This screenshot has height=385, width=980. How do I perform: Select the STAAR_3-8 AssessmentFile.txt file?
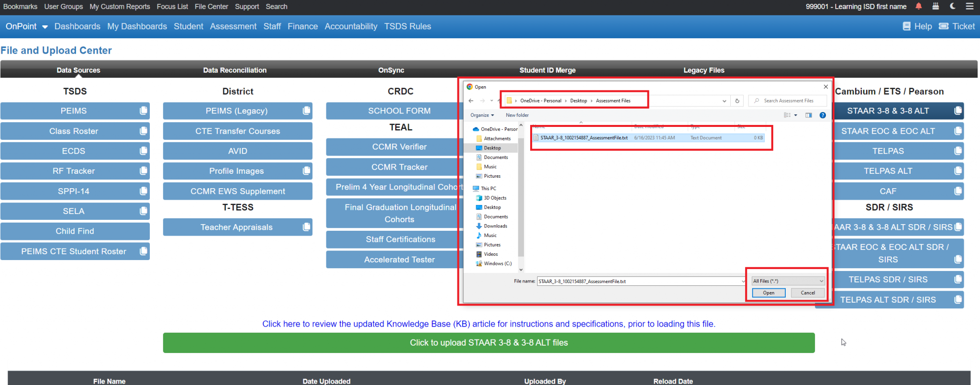(584, 138)
